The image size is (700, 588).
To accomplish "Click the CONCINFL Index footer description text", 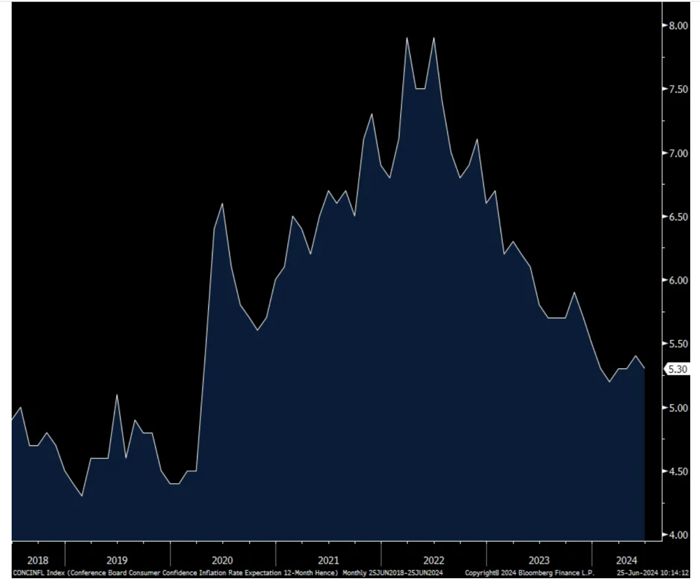I will (175, 573).
